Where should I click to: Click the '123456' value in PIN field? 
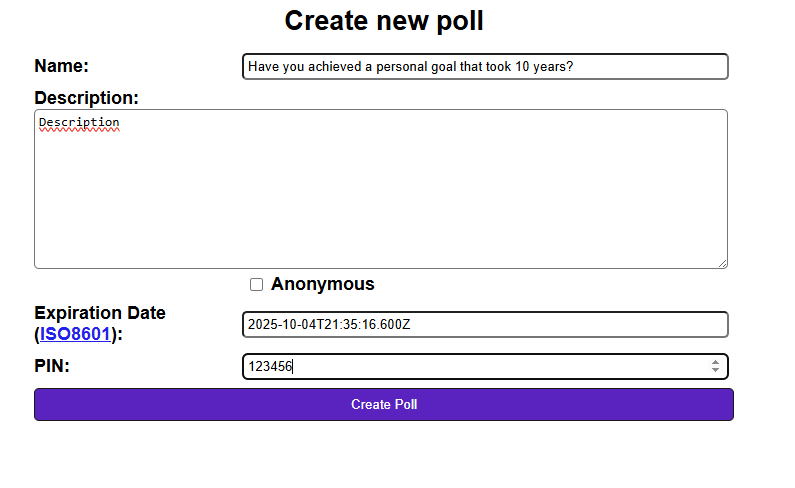click(x=270, y=367)
